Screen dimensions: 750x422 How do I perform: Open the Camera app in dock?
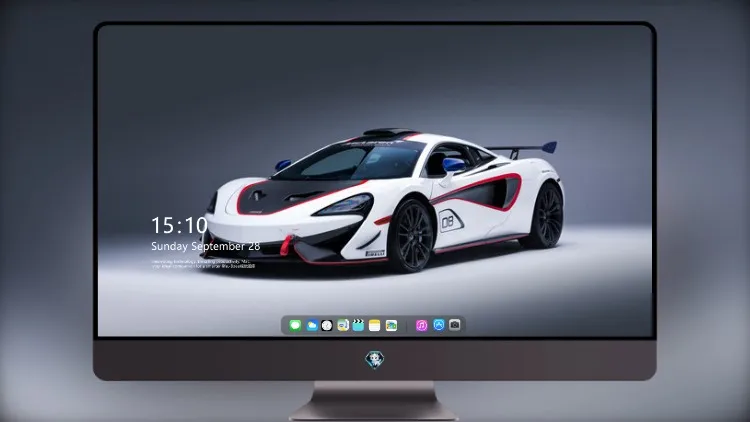[x=455, y=325]
